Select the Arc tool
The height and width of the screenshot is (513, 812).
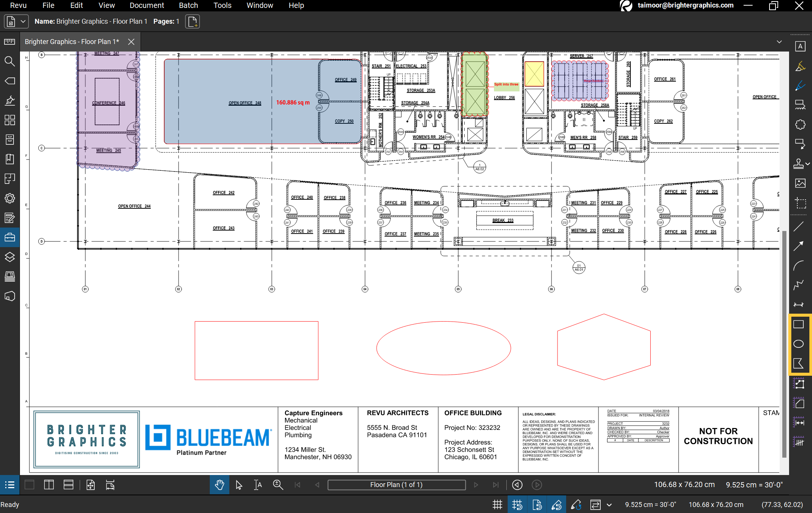point(798,266)
